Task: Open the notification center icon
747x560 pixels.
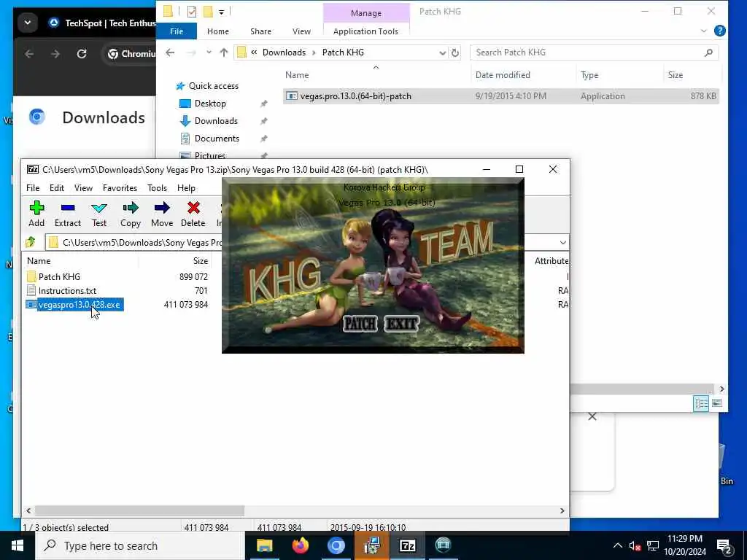Action: (x=724, y=547)
